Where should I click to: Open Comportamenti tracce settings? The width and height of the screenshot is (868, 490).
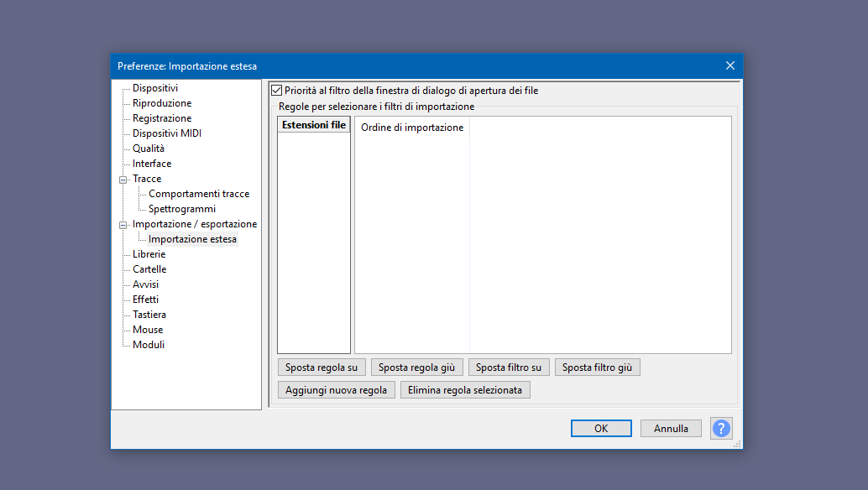pos(199,193)
